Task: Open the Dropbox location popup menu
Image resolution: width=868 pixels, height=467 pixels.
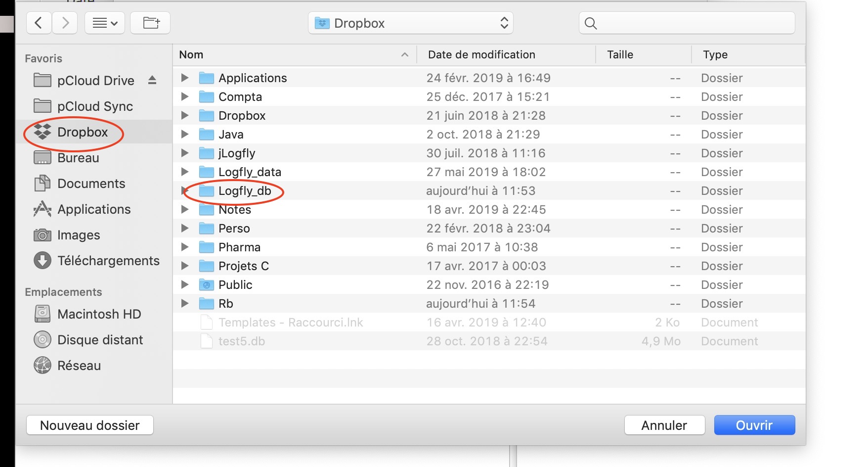Action: tap(411, 23)
